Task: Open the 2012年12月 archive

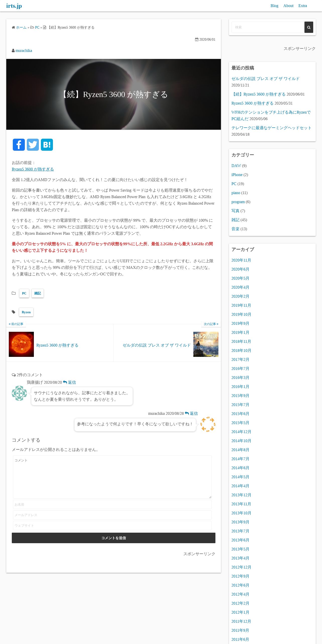Action: pos(241,567)
